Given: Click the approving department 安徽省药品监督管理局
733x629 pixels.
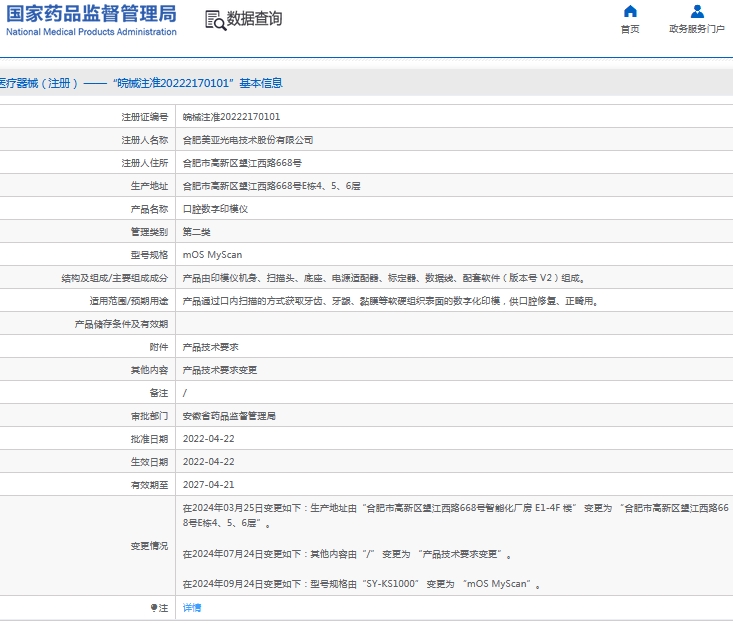Looking at the screenshot, I should [229, 416].
